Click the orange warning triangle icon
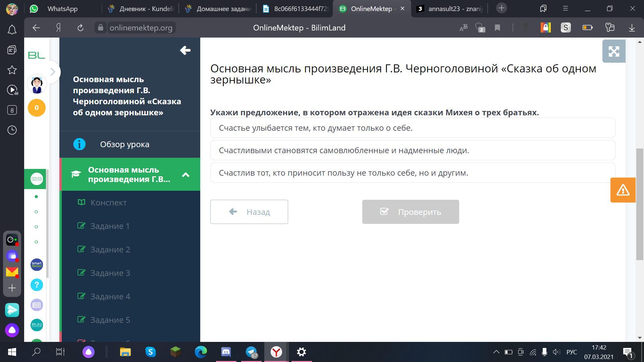 pyautogui.click(x=623, y=190)
